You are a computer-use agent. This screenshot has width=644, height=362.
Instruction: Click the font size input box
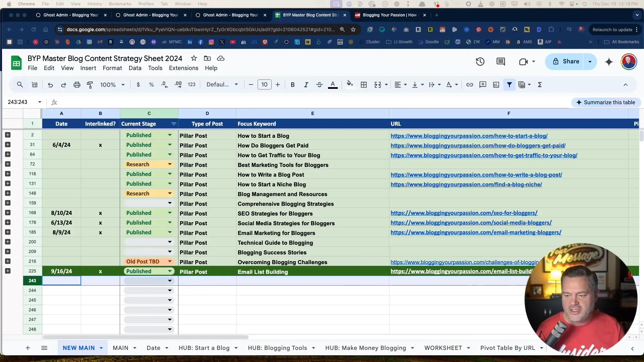pos(264,85)
